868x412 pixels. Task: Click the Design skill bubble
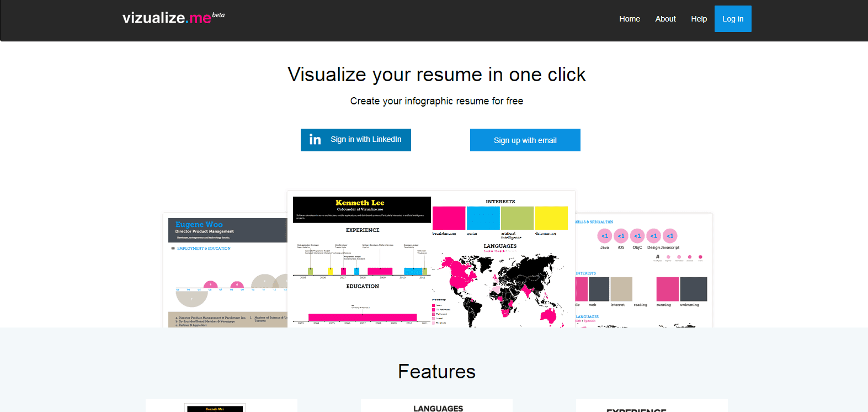point(653,236)
